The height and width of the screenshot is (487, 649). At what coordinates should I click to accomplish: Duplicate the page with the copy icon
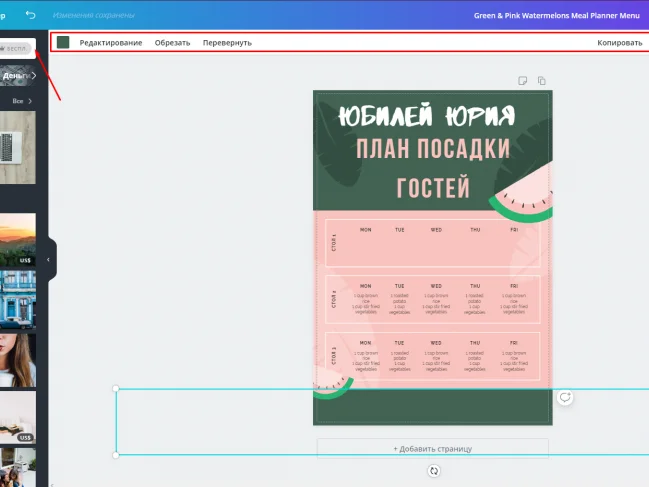541,81
